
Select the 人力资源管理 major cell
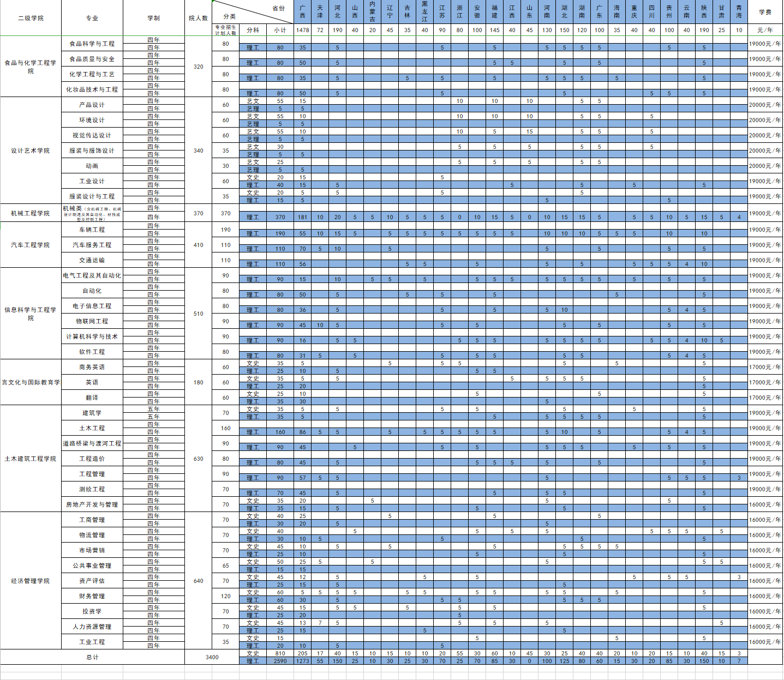(x=92, y=627)
